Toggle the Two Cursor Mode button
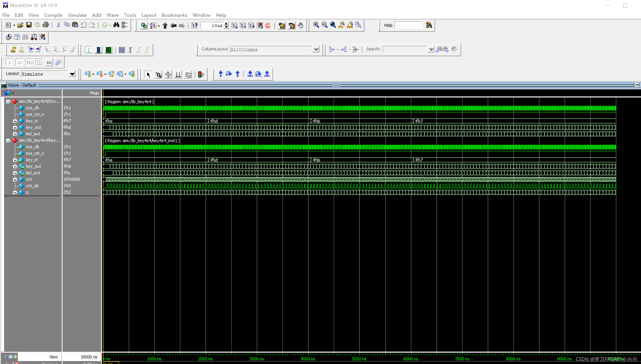 [178, 74]
